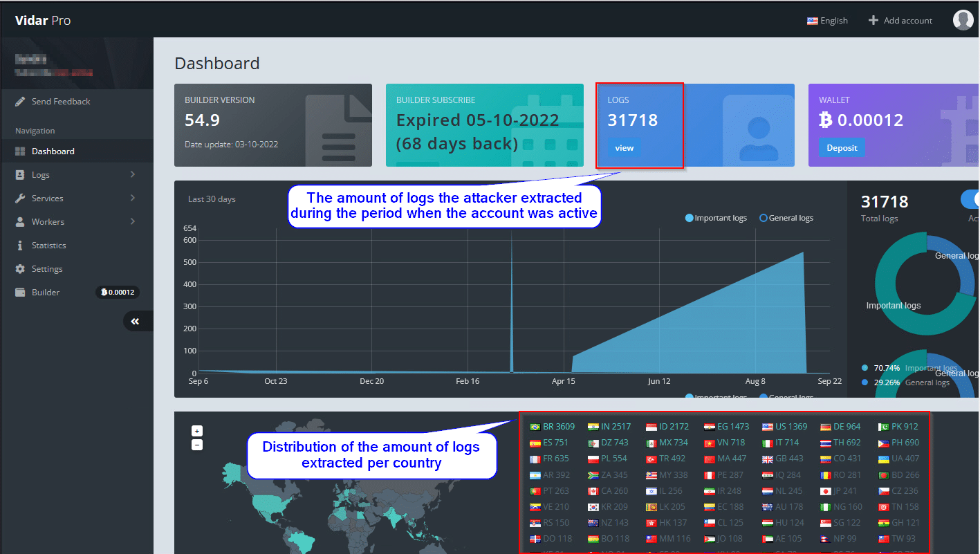The width and height of the screenshot is (980, 554).
Task: Open the Workers navigation item
Action: coord(77,222)
